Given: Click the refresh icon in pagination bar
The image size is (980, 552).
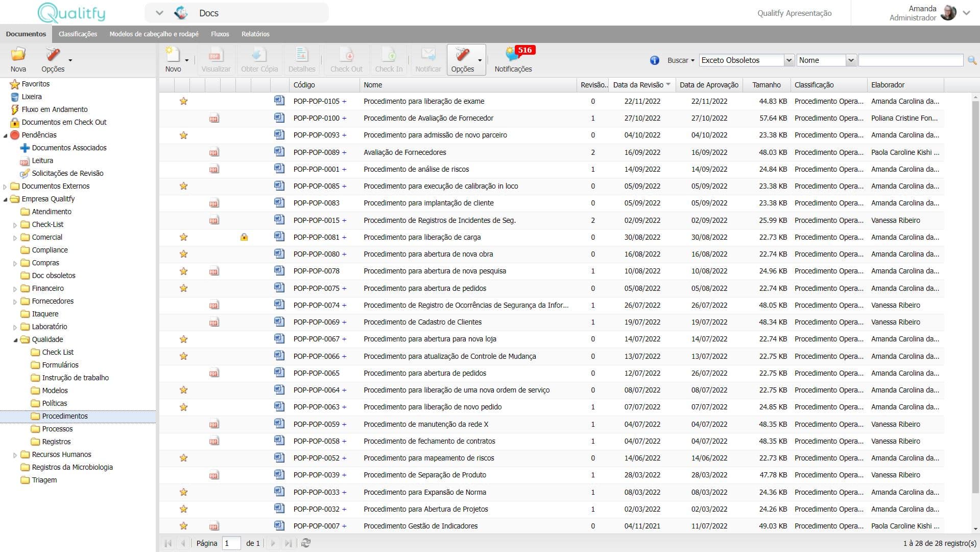Looking at the screenshot, I should tap(306, 543).
